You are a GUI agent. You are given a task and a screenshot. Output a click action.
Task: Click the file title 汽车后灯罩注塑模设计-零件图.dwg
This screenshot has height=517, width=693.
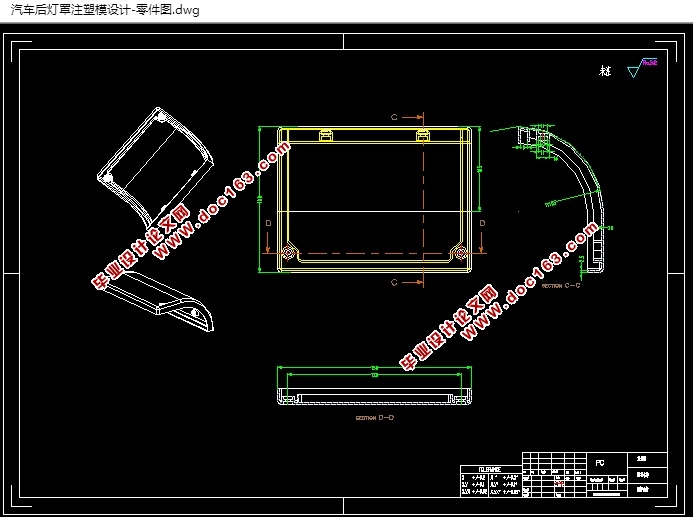[x=105, y=10]
